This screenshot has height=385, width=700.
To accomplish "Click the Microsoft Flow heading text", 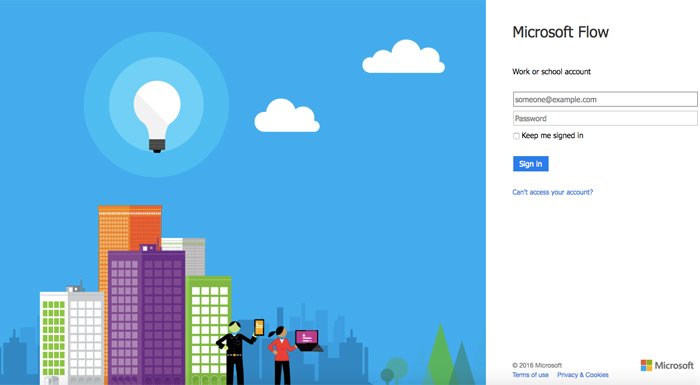I will point(561,32).
